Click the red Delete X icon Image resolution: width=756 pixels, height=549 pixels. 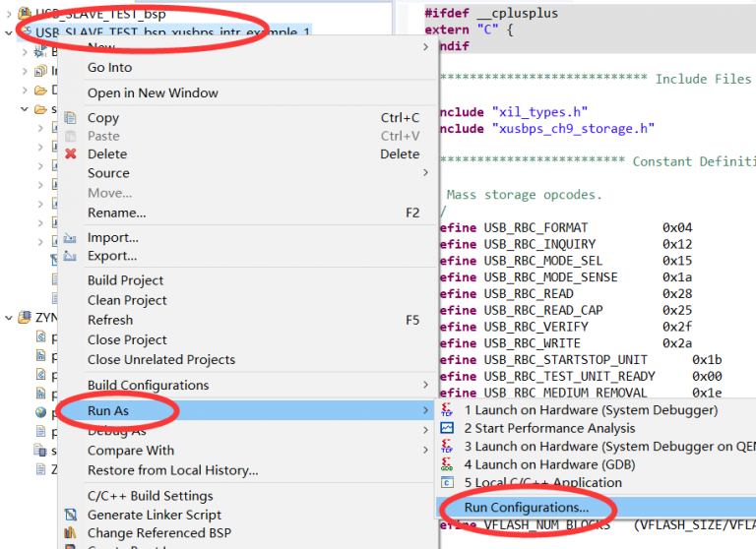coord(70,154)
